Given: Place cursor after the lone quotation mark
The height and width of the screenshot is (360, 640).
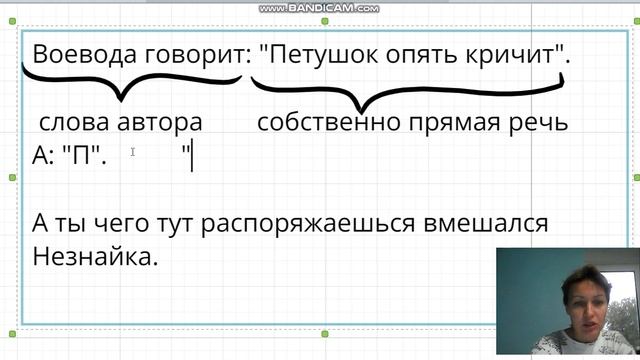Looking at the screenshot, I should coord(191,156).
